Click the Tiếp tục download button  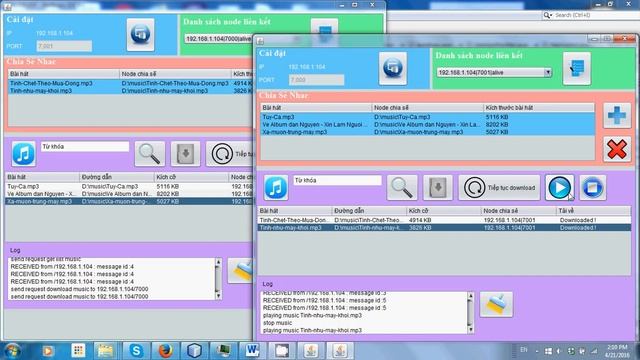(499, 188)
